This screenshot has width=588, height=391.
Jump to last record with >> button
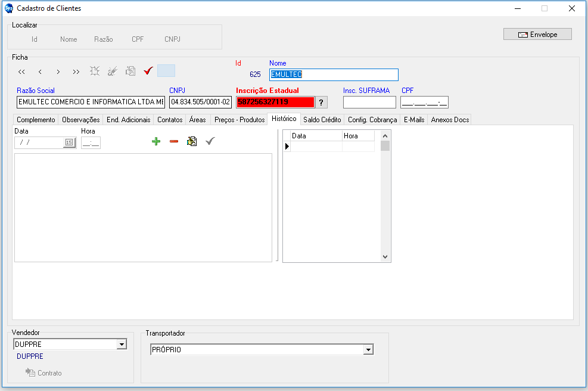click(x=76, y=72)
